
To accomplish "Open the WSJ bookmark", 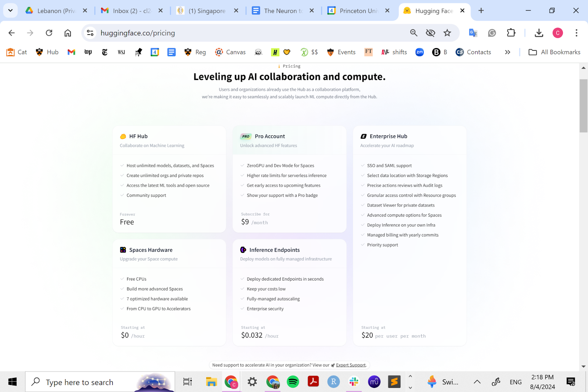I will (121, 52).
